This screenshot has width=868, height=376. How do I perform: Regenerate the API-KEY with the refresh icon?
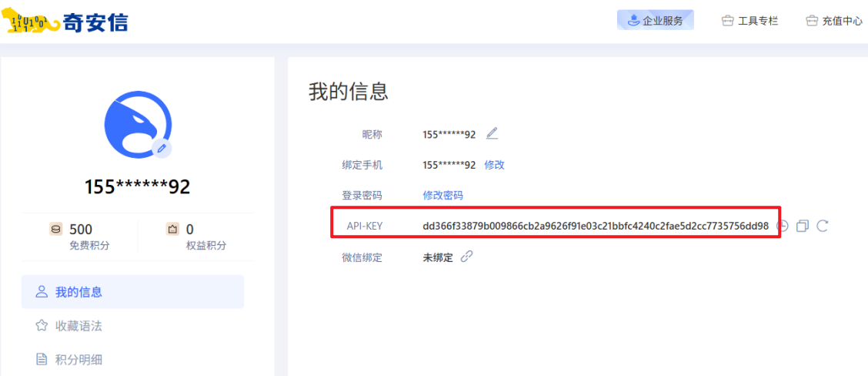(x=823, y=226)
